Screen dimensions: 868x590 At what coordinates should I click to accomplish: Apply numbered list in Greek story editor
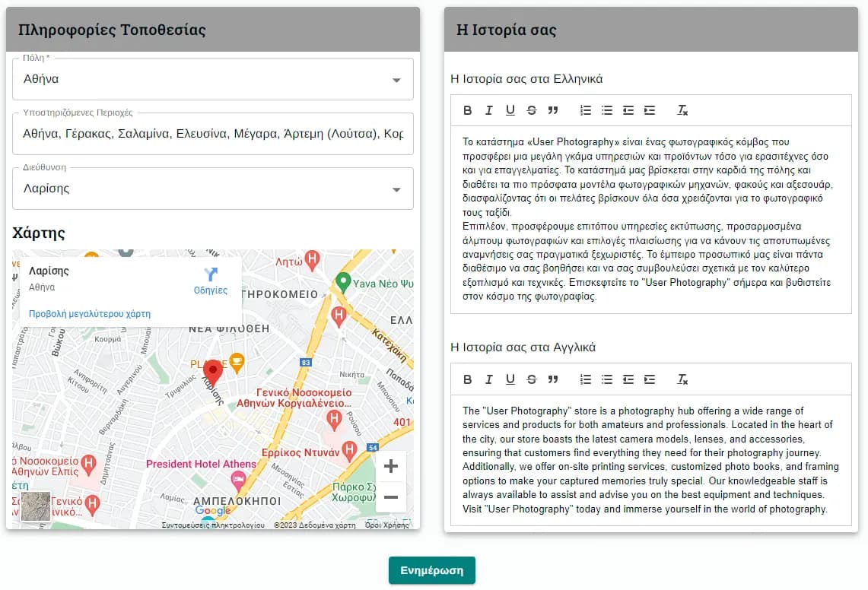coord(585,110)
